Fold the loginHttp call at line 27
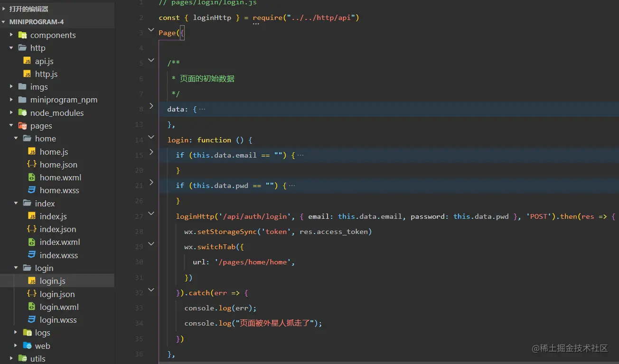This screenshot has width=619, height=364. point(151,214)
